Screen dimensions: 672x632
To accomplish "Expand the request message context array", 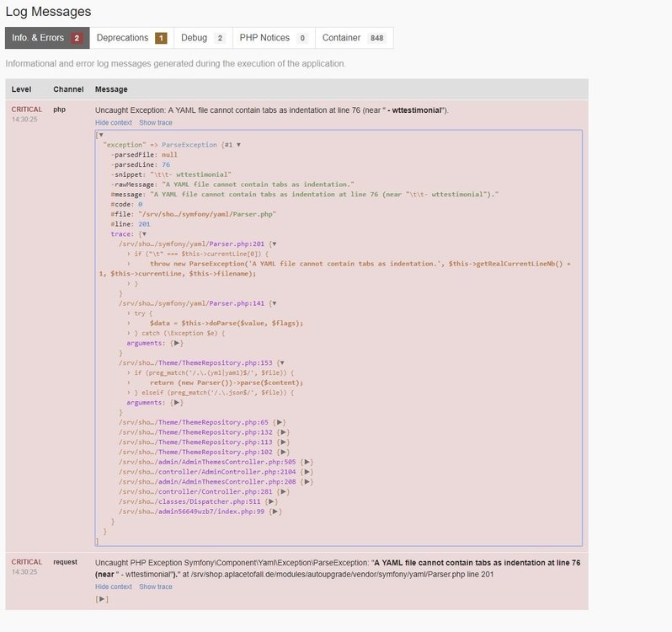I will [102, 599].
